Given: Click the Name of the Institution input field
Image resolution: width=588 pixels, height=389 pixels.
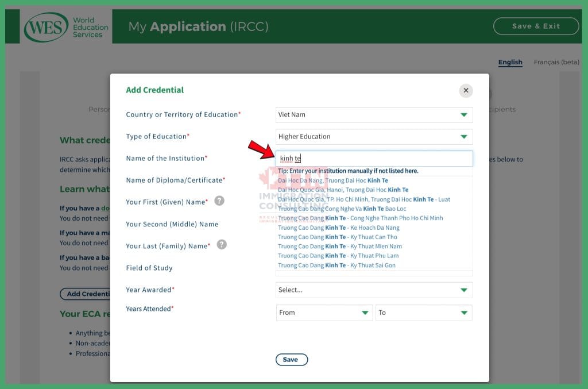Looking at the screenshot, I should (x=374, y=159).
